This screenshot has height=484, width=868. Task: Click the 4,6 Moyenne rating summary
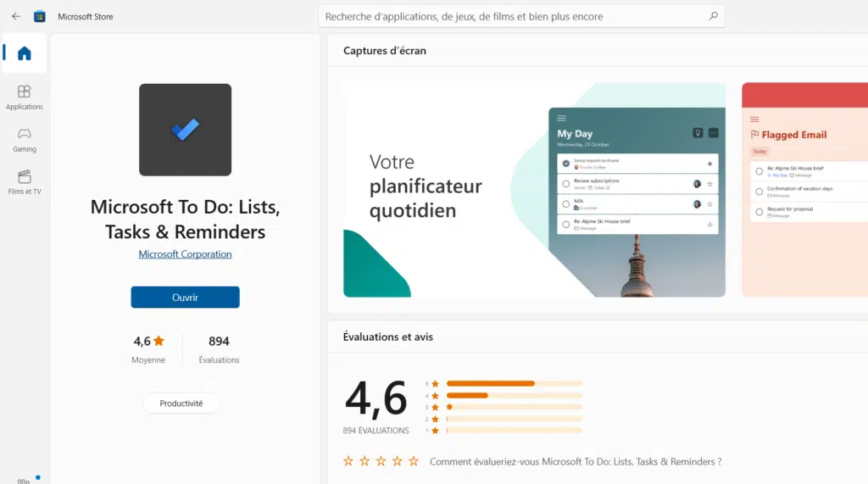point(148,349)
